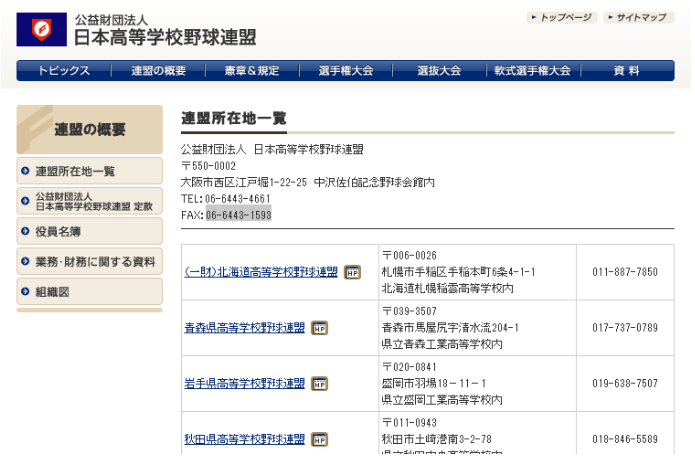Go to 選抜大会 menu
Screen dimensions: 695x468
439,70
